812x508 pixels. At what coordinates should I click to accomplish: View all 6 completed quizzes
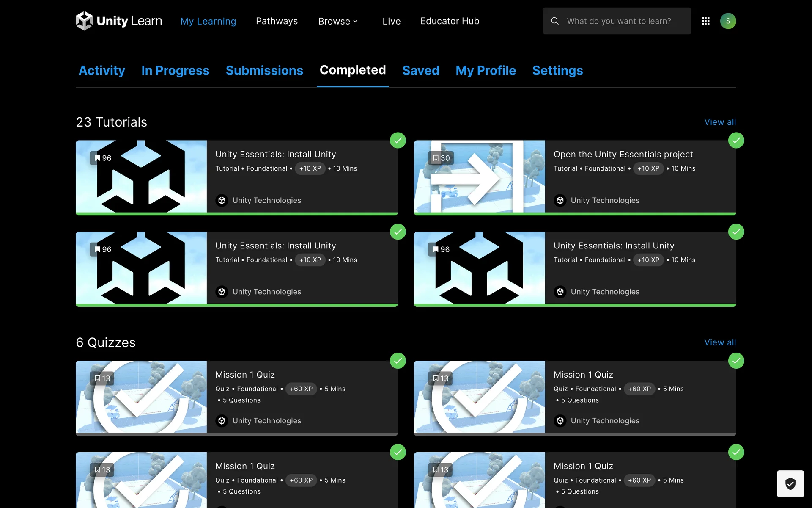click(720, 342)
